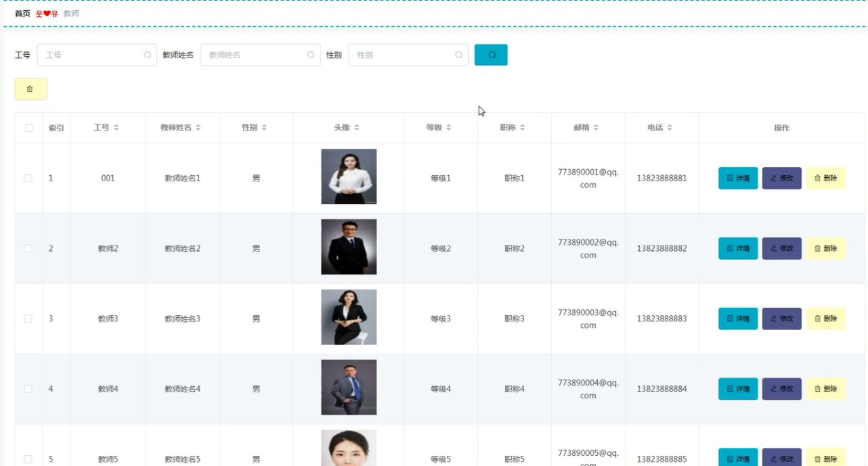Focus the 性别 search input
This screenshot has height=466, width=868.
pyautogui.click(x=408, y=55)
